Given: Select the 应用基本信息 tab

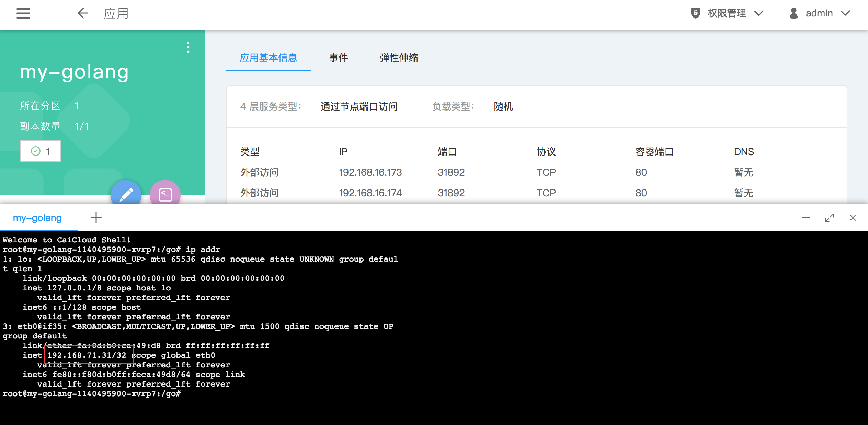Looking at the screenshot, I should click(268, 58).
